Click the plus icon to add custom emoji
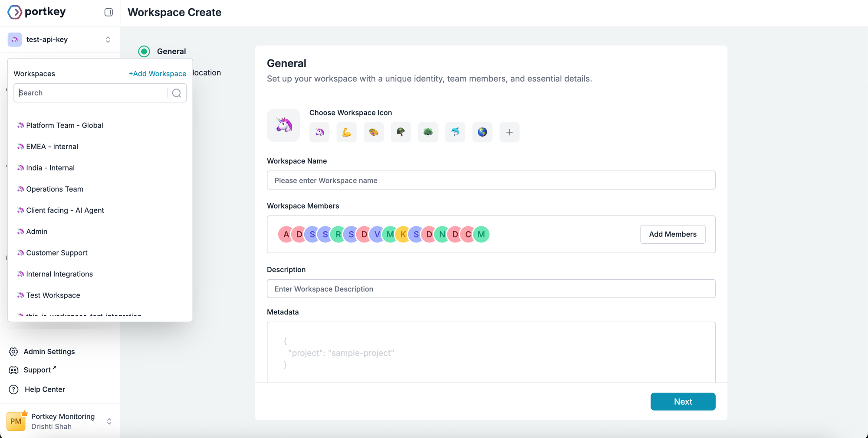The image size is (868, 438). (510, 132)
